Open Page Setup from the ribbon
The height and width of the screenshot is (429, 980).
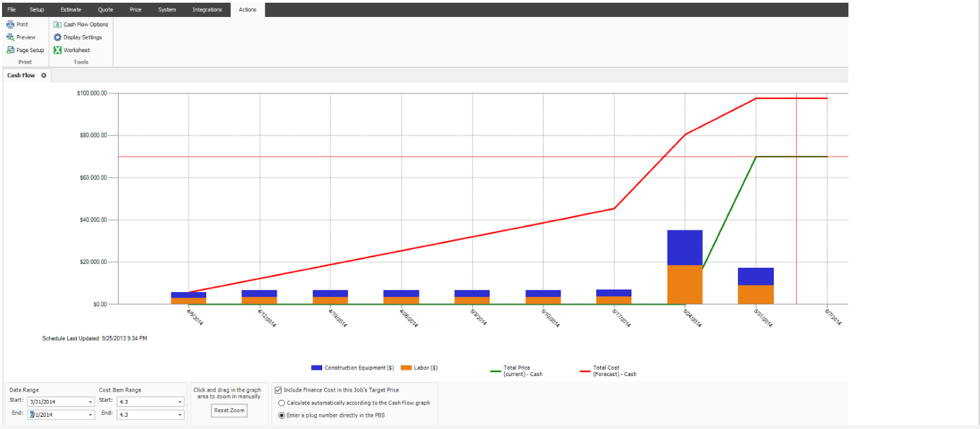[10, 50]
